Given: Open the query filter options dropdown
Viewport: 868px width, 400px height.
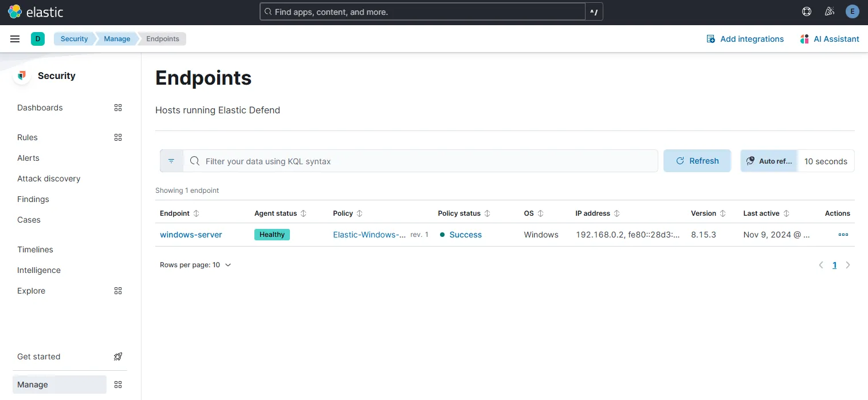Looking at the screenshot, I should click(x=171, y=161).
